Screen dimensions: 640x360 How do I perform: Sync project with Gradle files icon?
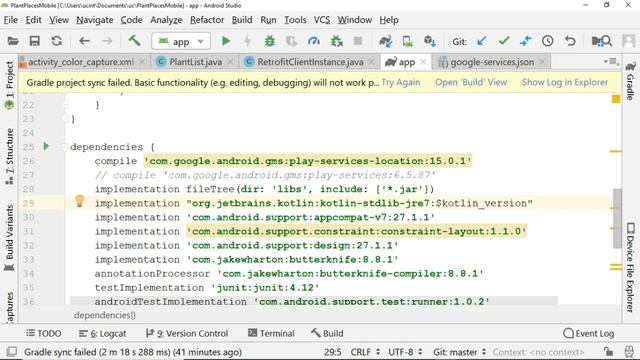click(385, 41)
